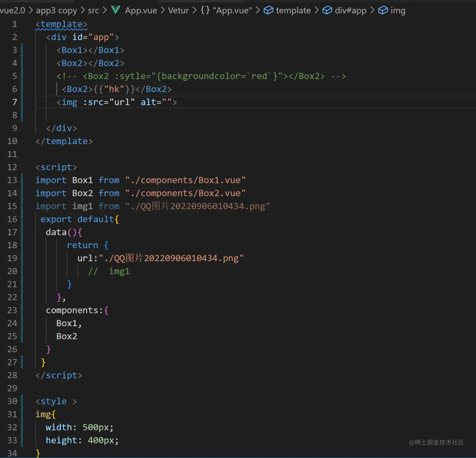The height and width of the screenshot is (458, 476).
Task: Click the "./components/Box2.vue" import path
Action: click(185, 193)
